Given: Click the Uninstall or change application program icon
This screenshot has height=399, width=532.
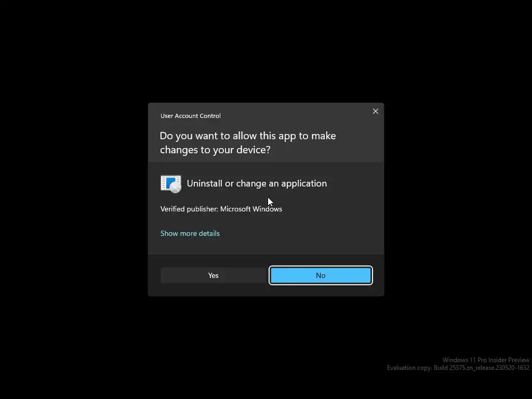Looking at the screenshot, I should [170, 184].
